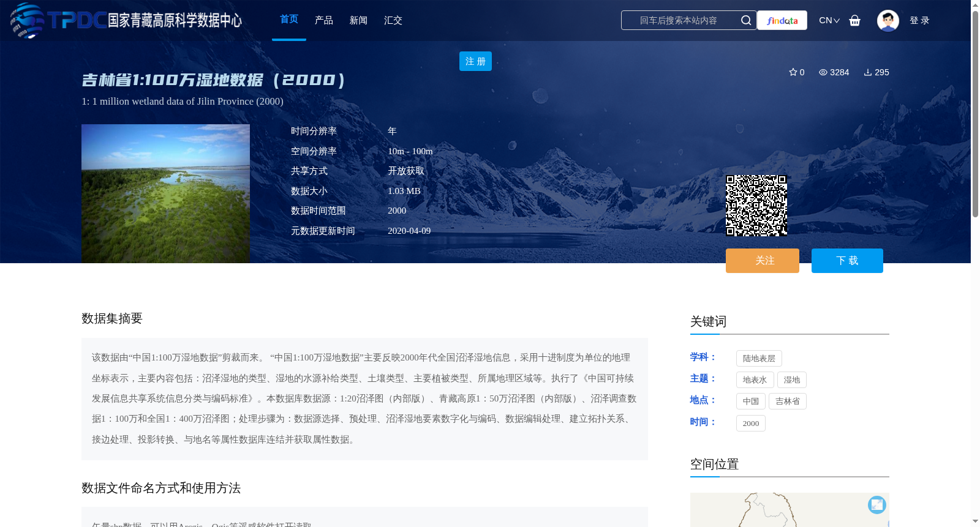Viewport: 980px width, 527px height.
Task: Click the QR code image
Action: (756, 206)
